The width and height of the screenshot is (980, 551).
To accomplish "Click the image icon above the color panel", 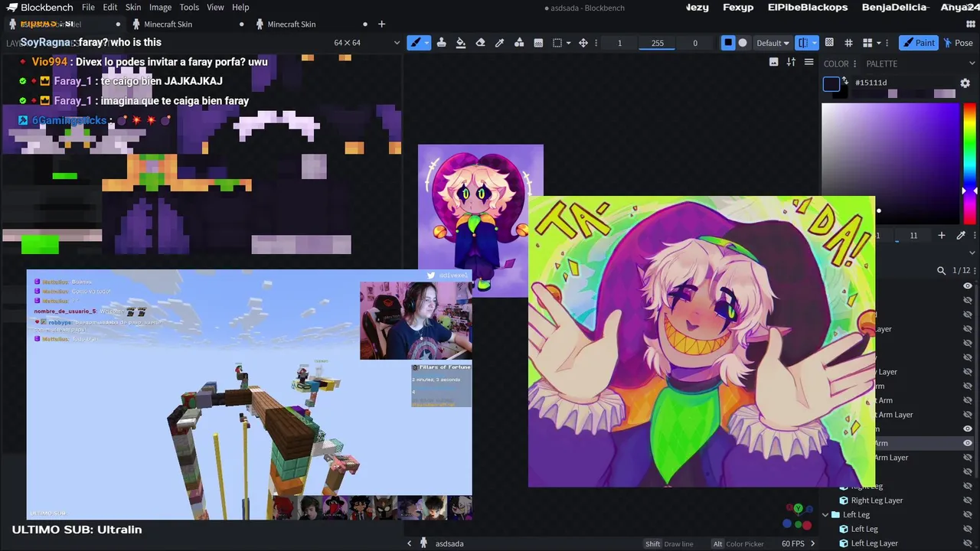I will click(x=774, y=62).
